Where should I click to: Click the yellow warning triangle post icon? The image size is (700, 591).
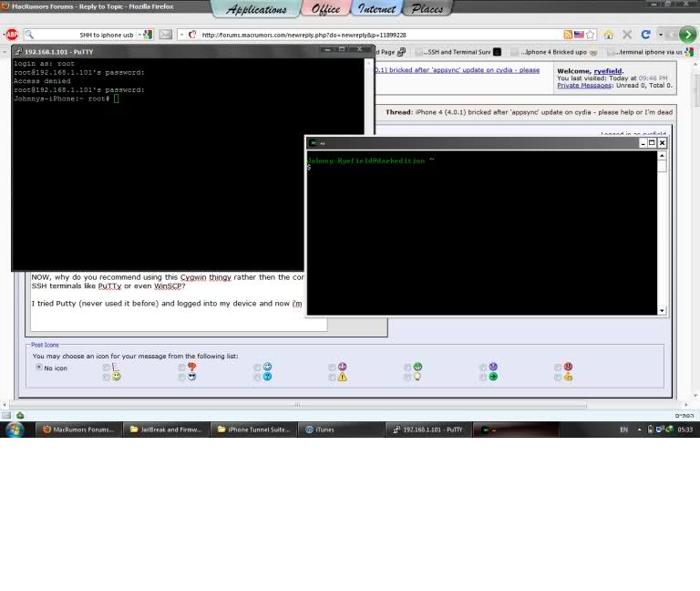[x=343, y=377]
